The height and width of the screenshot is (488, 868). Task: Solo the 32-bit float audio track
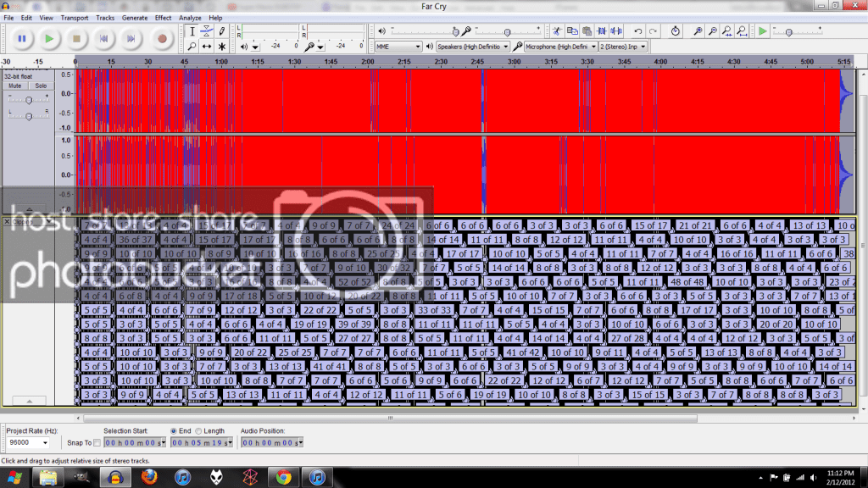point(41,86)
